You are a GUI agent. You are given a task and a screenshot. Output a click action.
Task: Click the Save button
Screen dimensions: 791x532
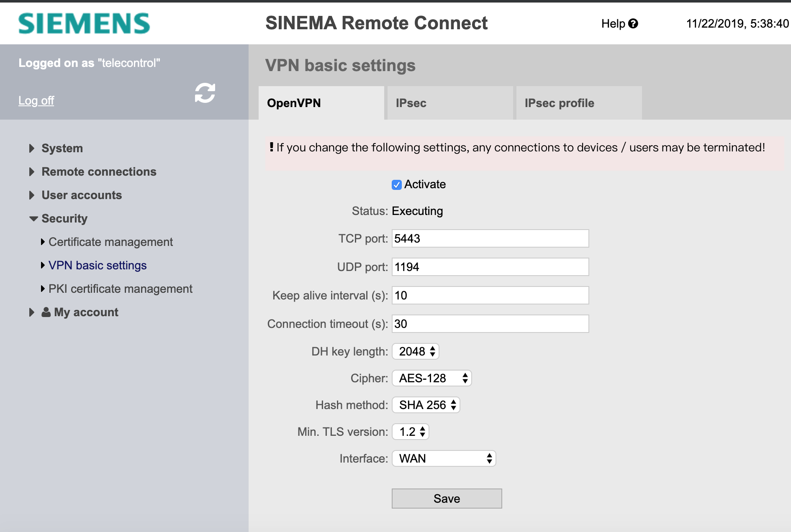447,499
